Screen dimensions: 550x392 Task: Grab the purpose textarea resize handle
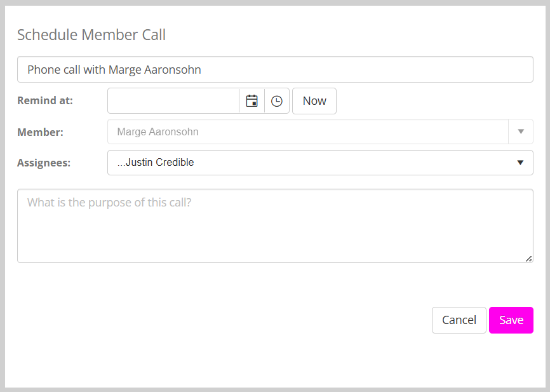tap(529, 259)
